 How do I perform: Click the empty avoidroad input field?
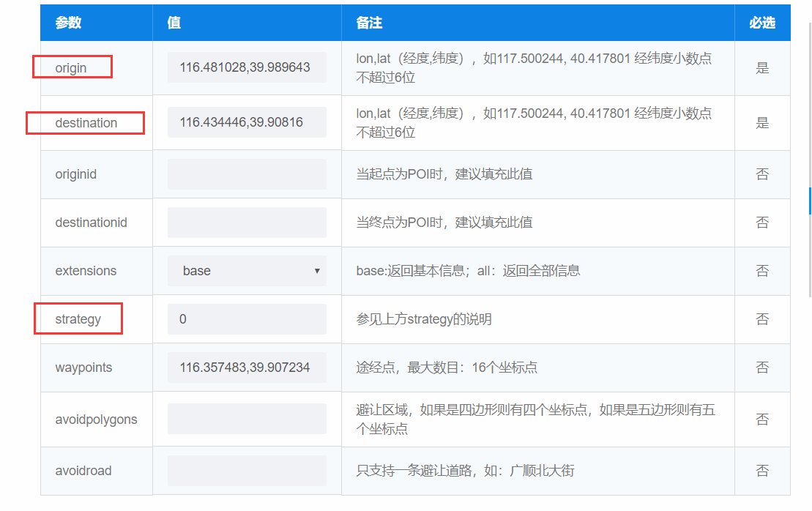pos(247,471)
